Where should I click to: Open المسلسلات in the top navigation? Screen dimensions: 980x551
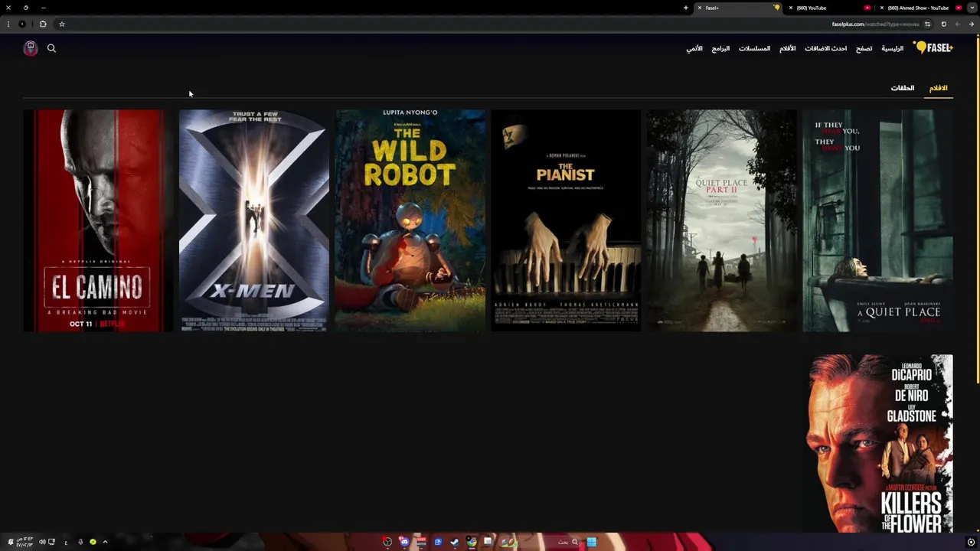point(754,48)
